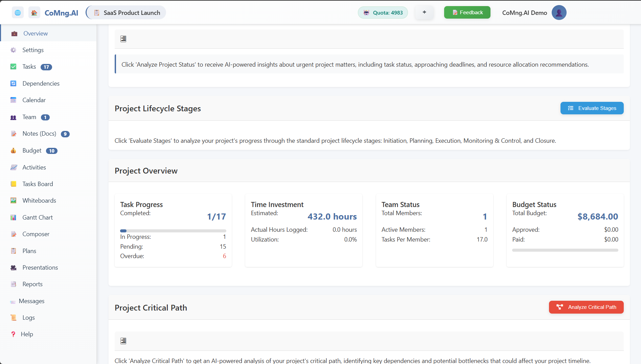Open the Settings menu item
This screenshot has width=641, height=364.
(x=33, y=50)
